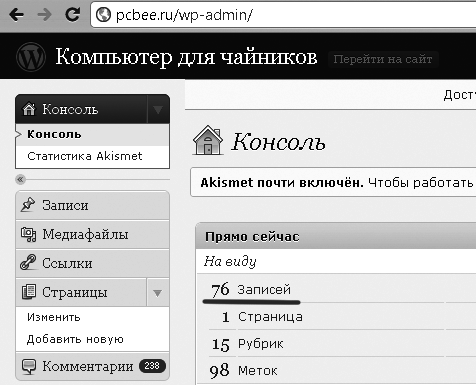Collapse the Страницы menu with its arrow
Viewport: 476px width, 385px height.
click(x=157, y=293)
